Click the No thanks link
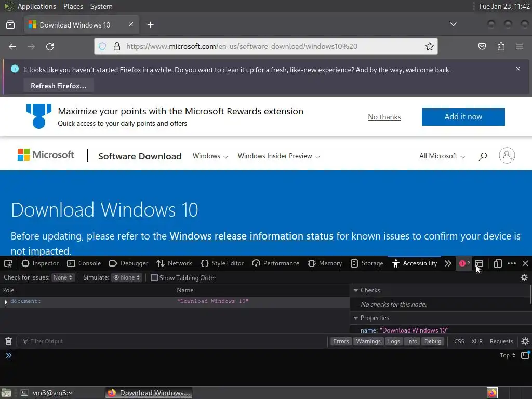 (x=384, y=117)
